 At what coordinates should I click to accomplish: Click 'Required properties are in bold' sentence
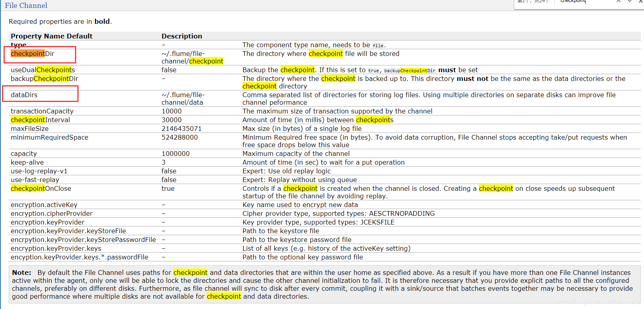click(x=60, y=21)
